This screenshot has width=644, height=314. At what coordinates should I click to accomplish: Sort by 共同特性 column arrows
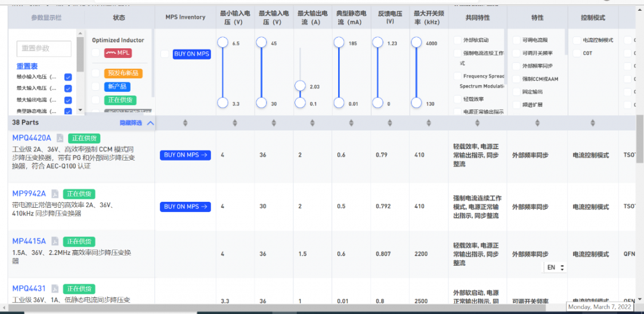point(477,122)
